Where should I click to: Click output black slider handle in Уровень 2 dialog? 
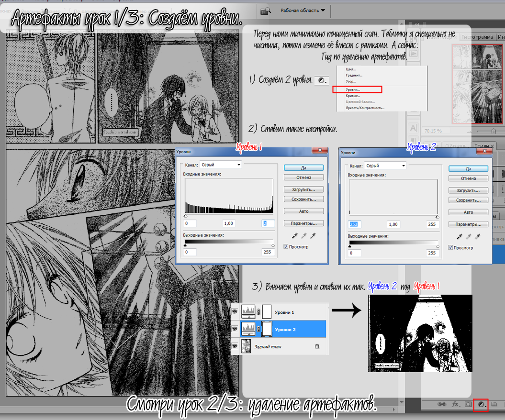[350, 246]
